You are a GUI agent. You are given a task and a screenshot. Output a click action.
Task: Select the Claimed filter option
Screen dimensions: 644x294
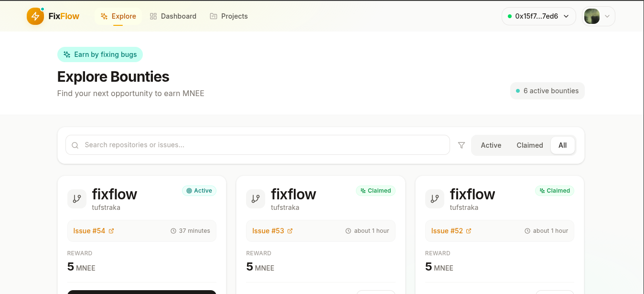(x=530, y=145)
